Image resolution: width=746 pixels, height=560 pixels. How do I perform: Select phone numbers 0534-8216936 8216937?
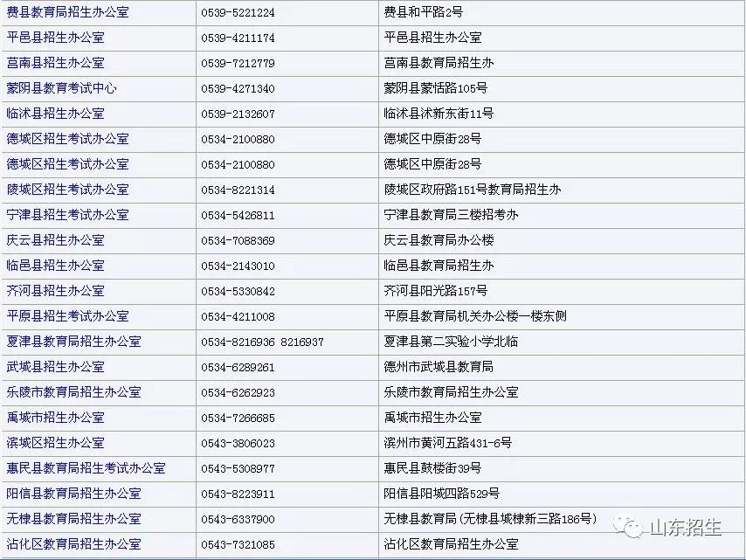click(x=262, y=342)
